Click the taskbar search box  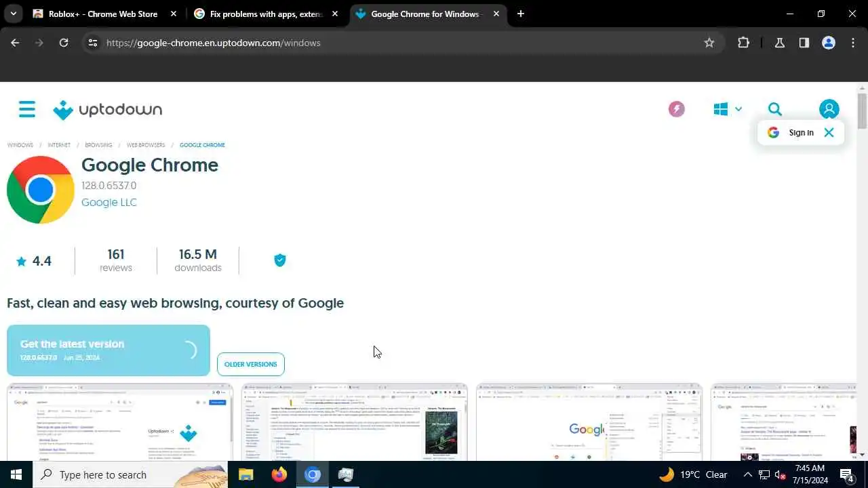pos(130,474)
